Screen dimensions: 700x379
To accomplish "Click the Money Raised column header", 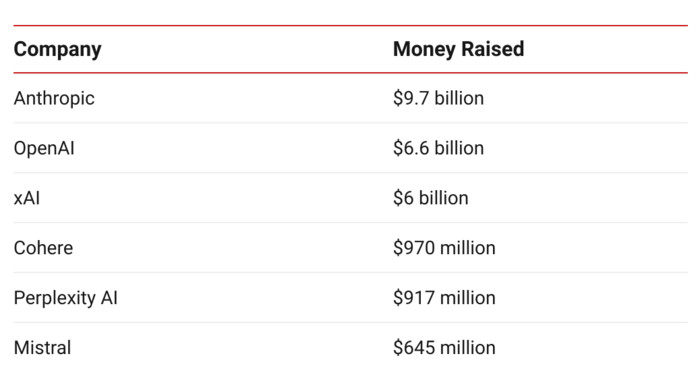I will click(458, 49).
